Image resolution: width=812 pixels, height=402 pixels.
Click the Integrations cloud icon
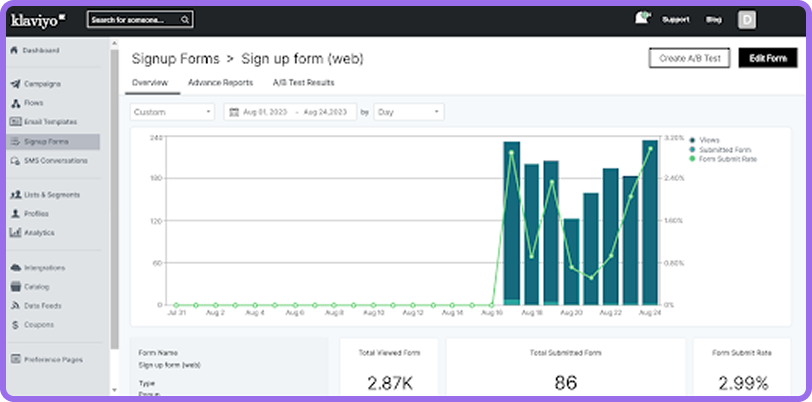[x=16, y=268]
